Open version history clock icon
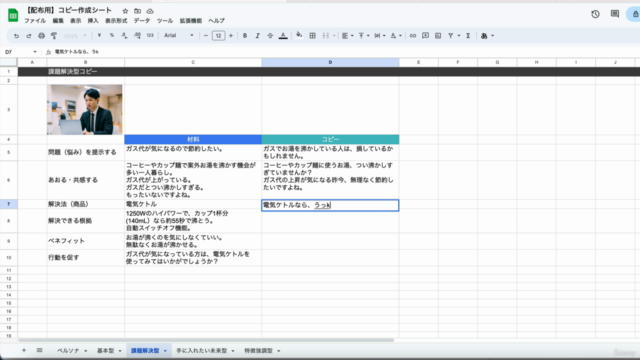 595,14
